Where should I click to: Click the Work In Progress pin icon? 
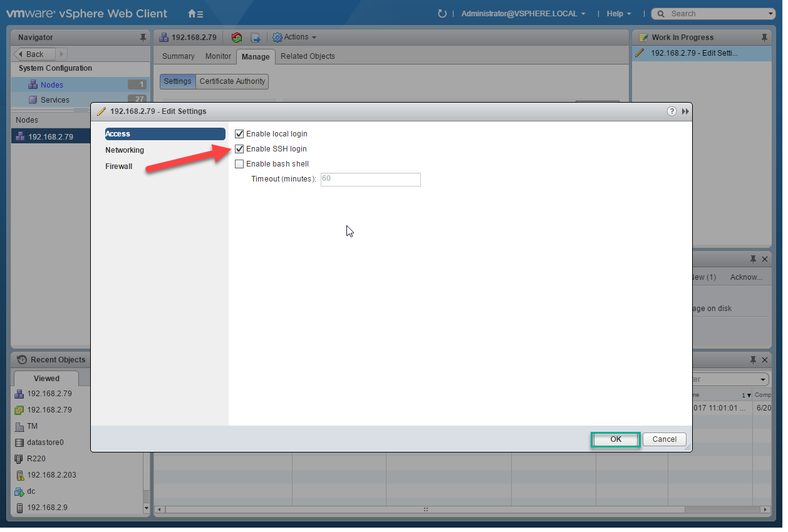tap(764, 37)
